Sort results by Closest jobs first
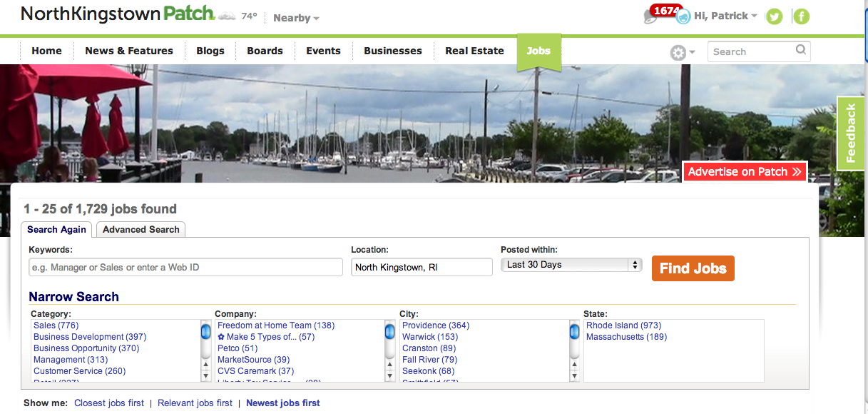The image size is (868, 414). tap(109, 403)
